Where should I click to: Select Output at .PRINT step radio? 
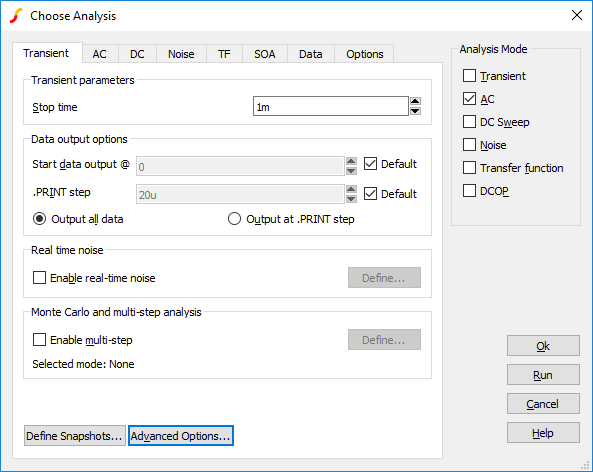[234, 219]
